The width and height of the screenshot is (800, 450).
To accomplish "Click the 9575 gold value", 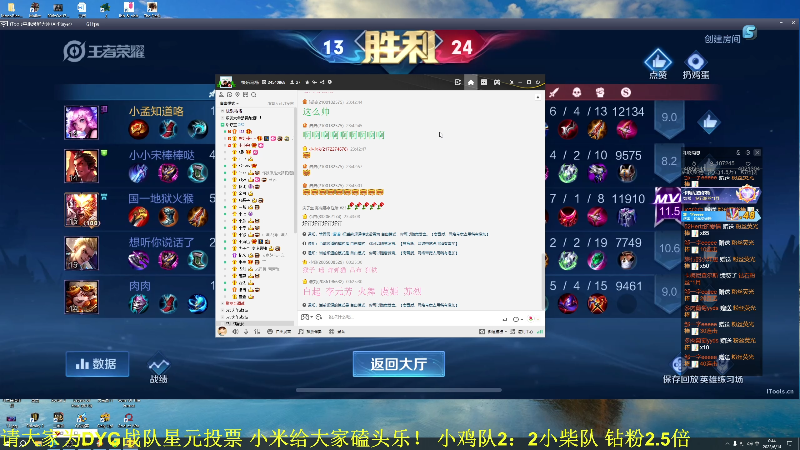I will click(x=628, y=156).
